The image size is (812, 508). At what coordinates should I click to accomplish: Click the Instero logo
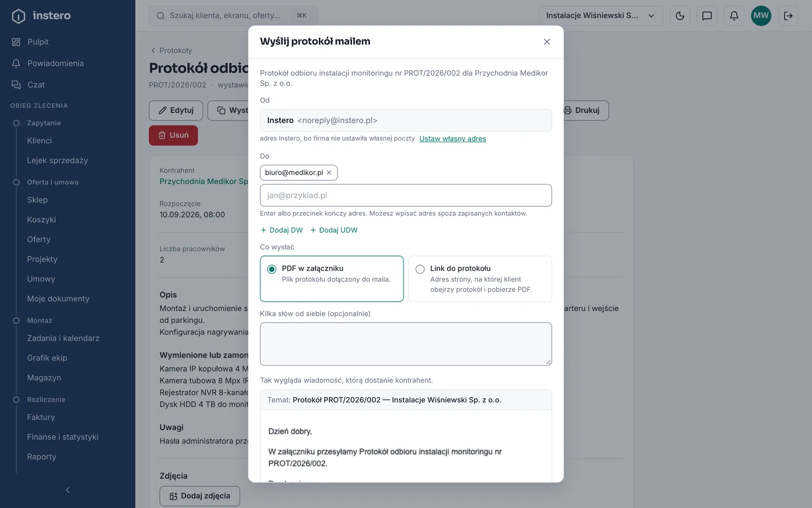(41, 16)
